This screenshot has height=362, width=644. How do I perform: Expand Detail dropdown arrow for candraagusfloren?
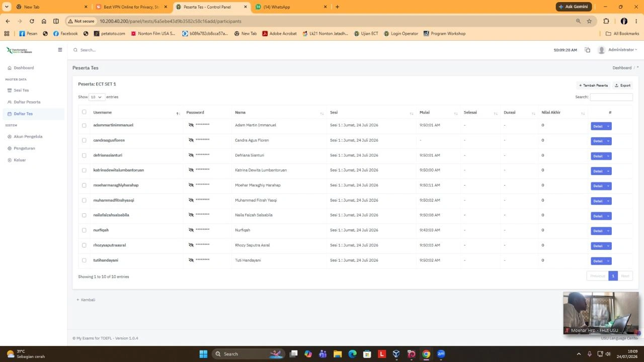[x=608, y=141]
